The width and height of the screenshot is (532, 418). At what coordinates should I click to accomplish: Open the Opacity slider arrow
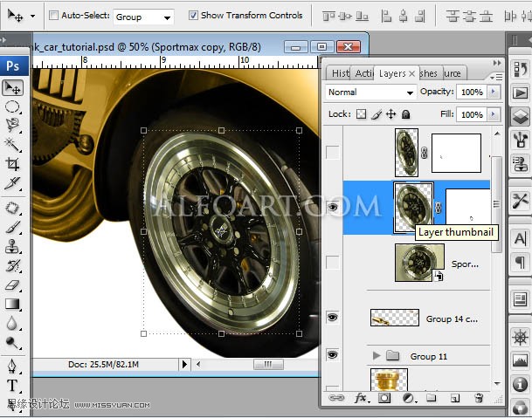point(494,92)
